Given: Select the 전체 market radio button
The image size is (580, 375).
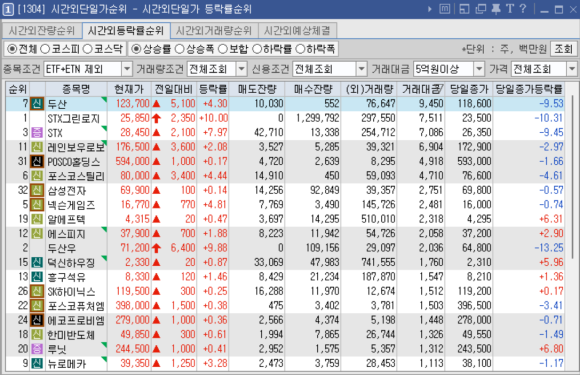Looking at the screenshot, I should tap(12, 49).
